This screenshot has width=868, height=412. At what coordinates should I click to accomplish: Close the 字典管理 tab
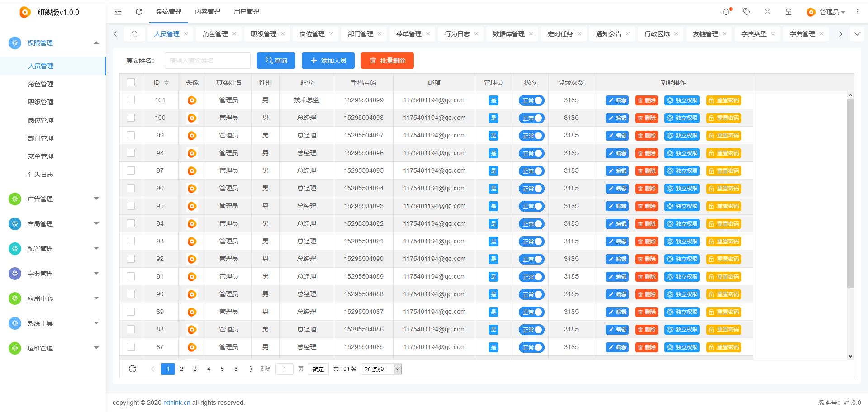click(821, 34)
